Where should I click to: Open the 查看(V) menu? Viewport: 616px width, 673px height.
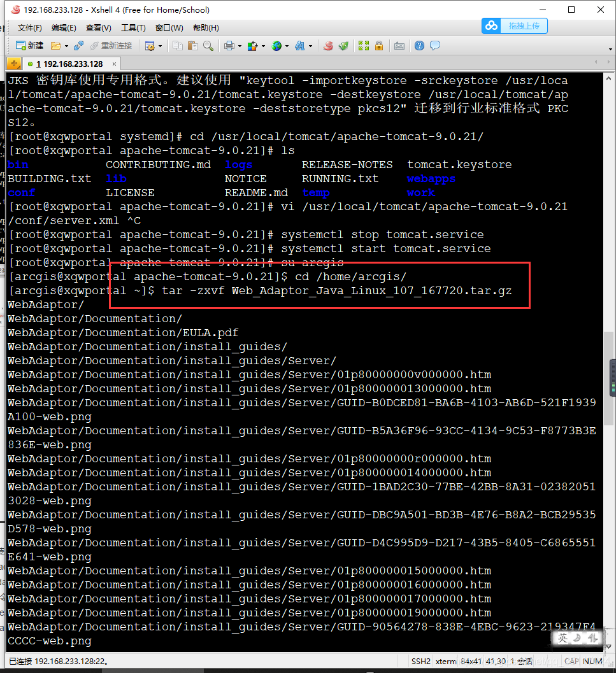pyautogui.click(x=98, y=28)
